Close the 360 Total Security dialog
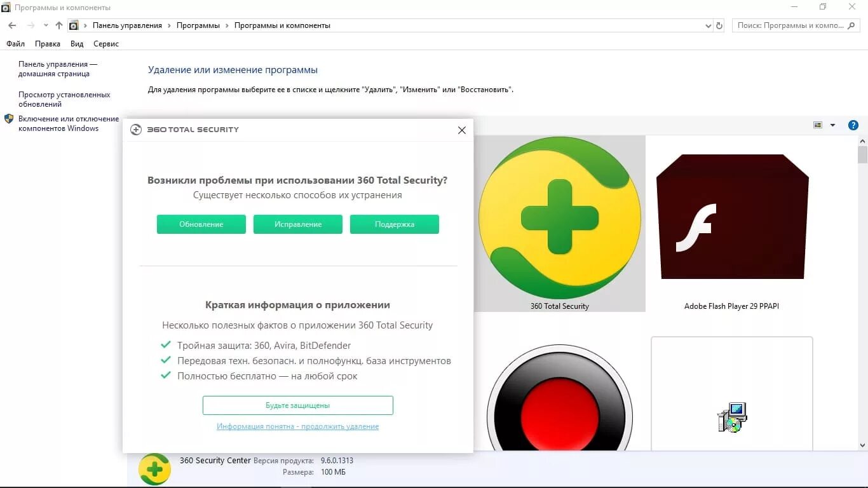Viewport: 868px width, 488px height. 462,130
